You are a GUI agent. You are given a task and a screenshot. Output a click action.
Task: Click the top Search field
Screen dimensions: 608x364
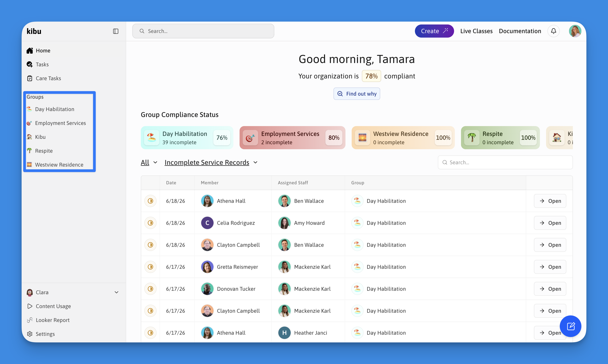(203, 31)
